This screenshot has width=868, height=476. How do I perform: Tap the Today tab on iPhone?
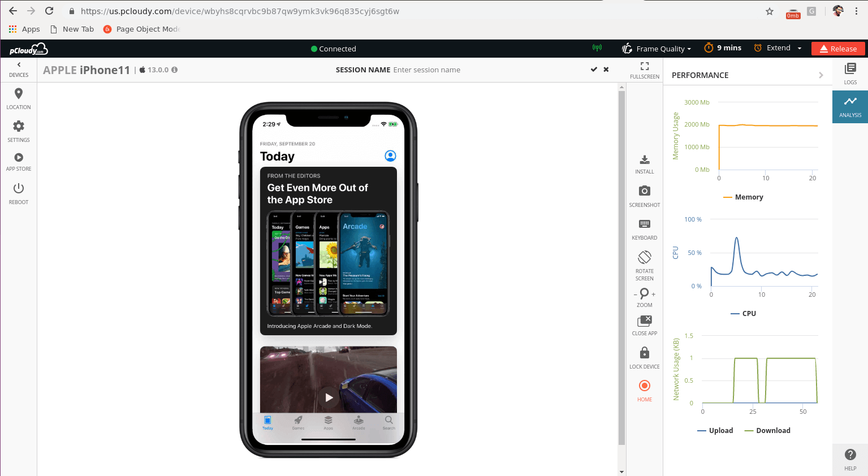click(267, 422)
